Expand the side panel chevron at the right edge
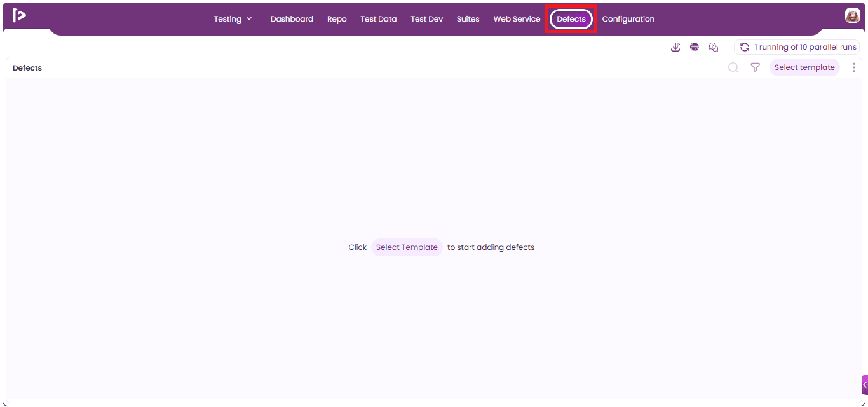Image resolution: width=868 pixels, height=407 pixels. coord(865,385)
